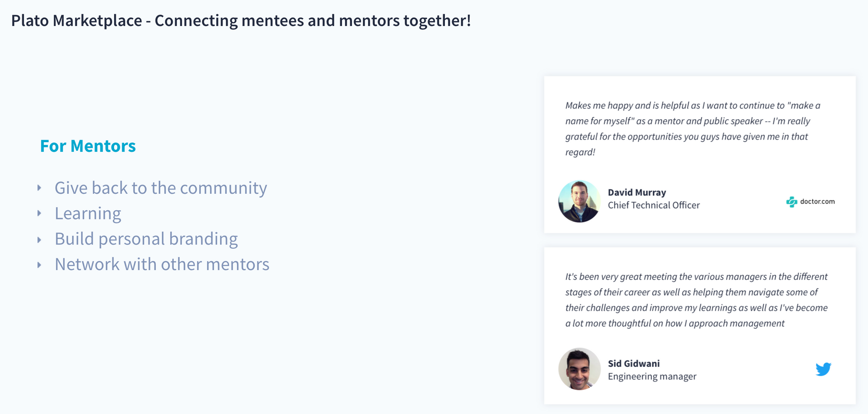Click the arrow before Network with other mentors
Image resolution: width=868 pixels, height=414 pixels.
pos(39,264)
